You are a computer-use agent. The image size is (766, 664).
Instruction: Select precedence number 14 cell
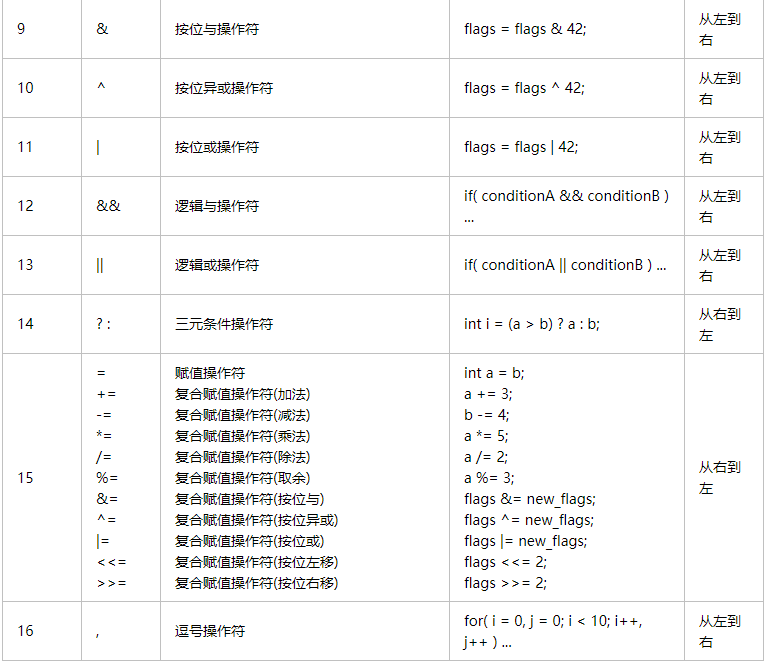(42, 324)
